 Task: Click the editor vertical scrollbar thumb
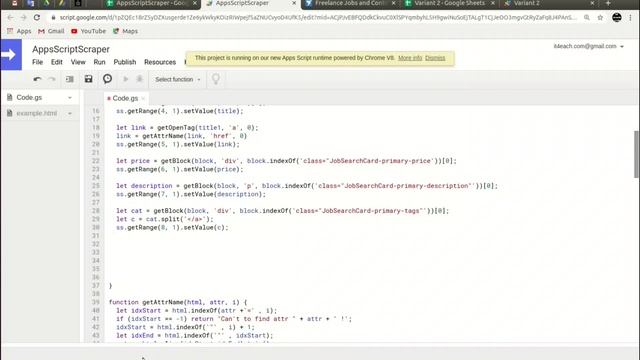pos(636,154)
